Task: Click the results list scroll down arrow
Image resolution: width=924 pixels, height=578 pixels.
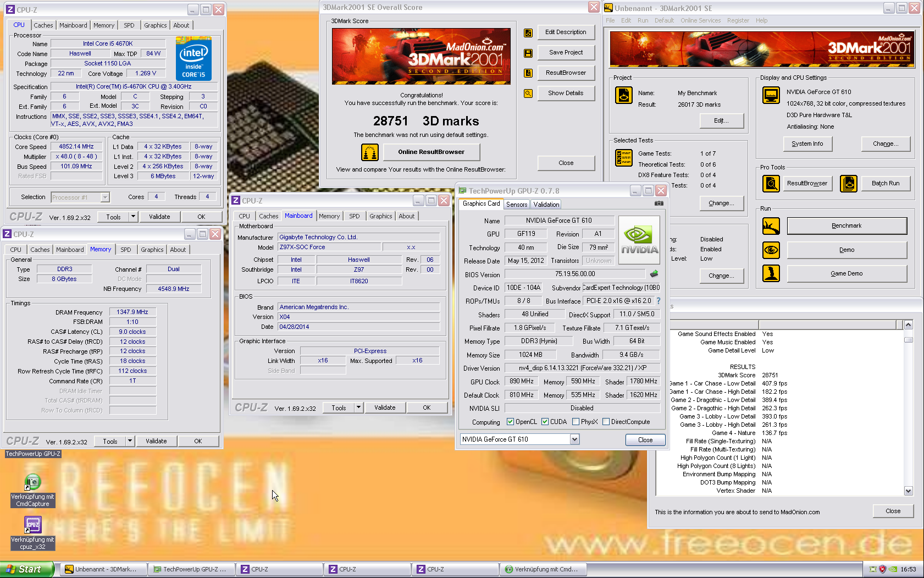Action: click(x=908, y=491)
